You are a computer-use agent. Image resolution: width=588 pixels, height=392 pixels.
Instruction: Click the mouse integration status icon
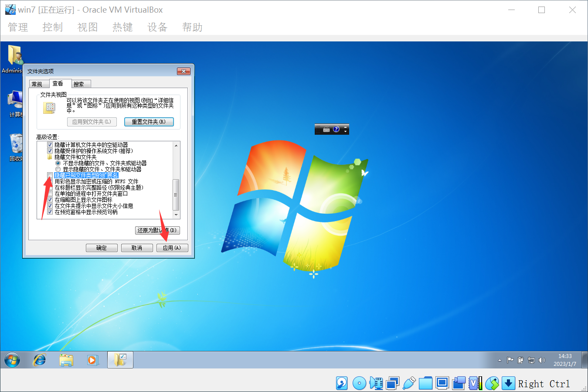click(492, 383)
